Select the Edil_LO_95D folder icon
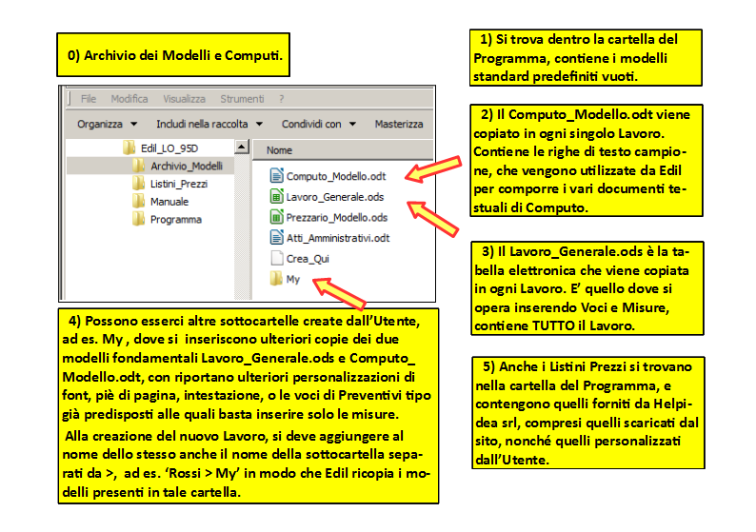Image resolution: width=756 pixels, height=532 pixels. pyautogui.click(x=129, y=148)
